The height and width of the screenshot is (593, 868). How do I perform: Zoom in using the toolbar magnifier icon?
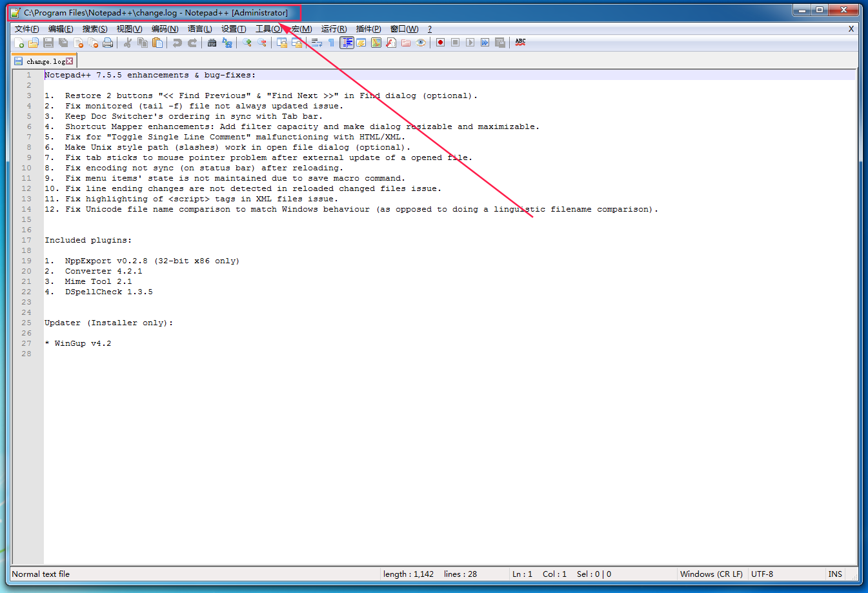point(247,43)
